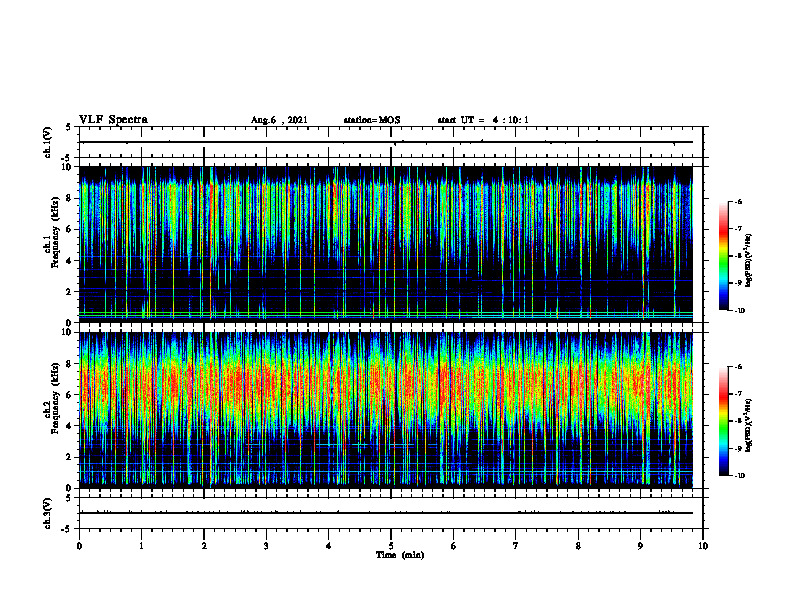This screenshot has width=792, height=612.
Task: Click the "4" kHz tick on ch.1 frequency axis
Action: click(70, 261)
